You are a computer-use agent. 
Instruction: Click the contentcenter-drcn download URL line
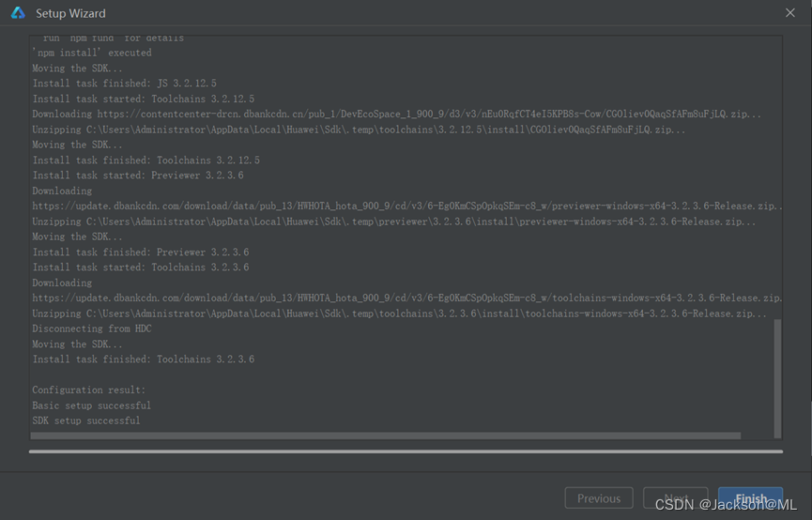397,114
